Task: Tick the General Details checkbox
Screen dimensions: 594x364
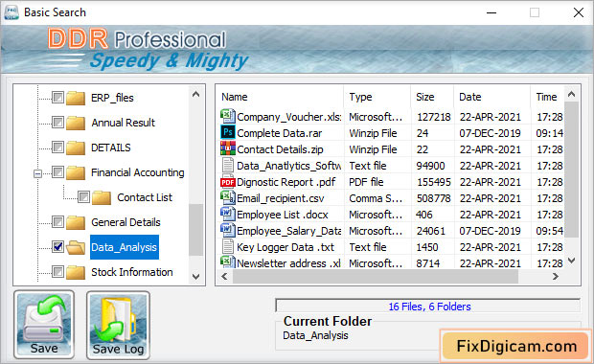Action: [x=57, y=221]
